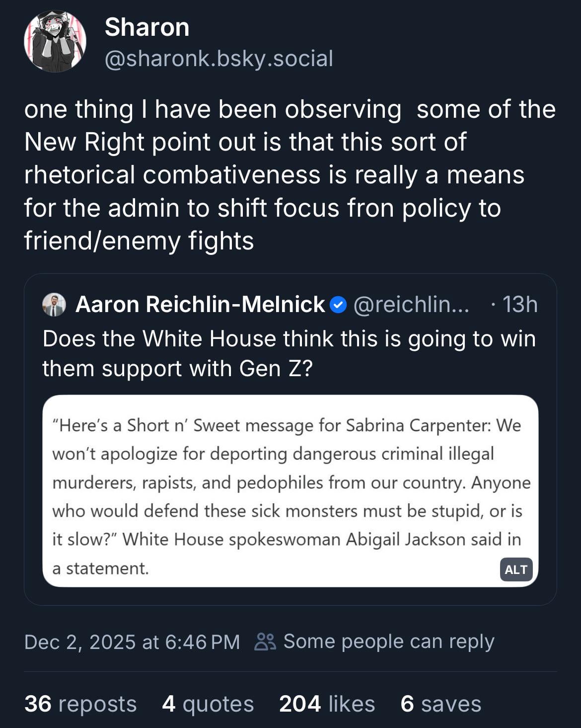Image resolution: width=581 pixels, height=728 pixels.
Task: Open the Sabrina Carpenter statement image
Action: 290,490
